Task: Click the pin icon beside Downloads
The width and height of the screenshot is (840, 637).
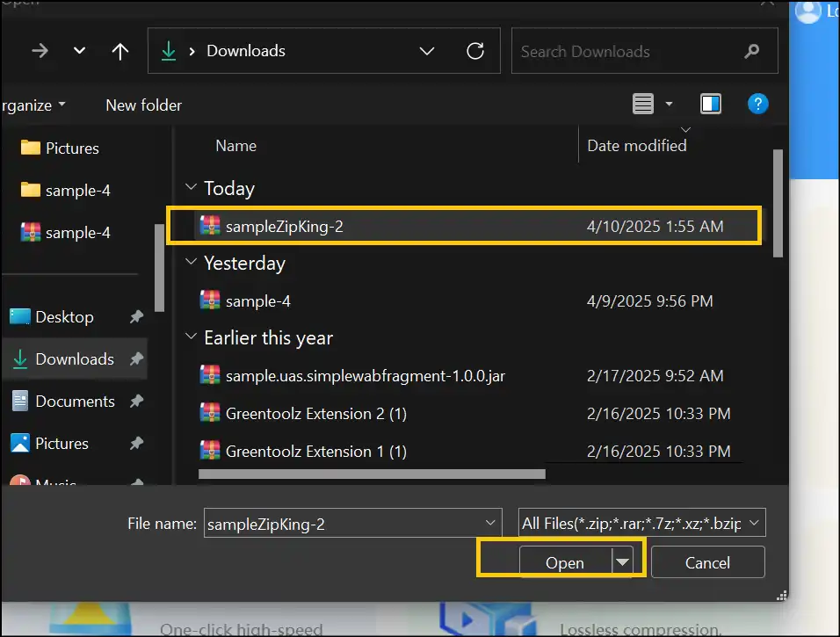Action: (x=136, y=359)
